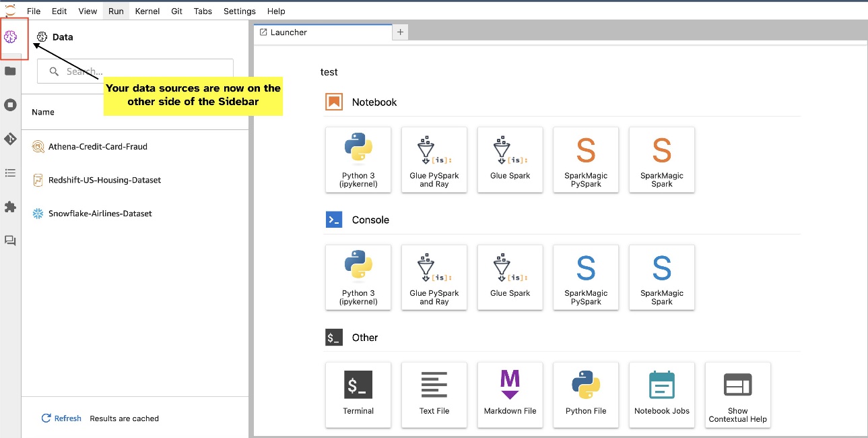Add a new launcher tab with plus button
The height and width of the screenshot is (438, 868).
(401, 32)
